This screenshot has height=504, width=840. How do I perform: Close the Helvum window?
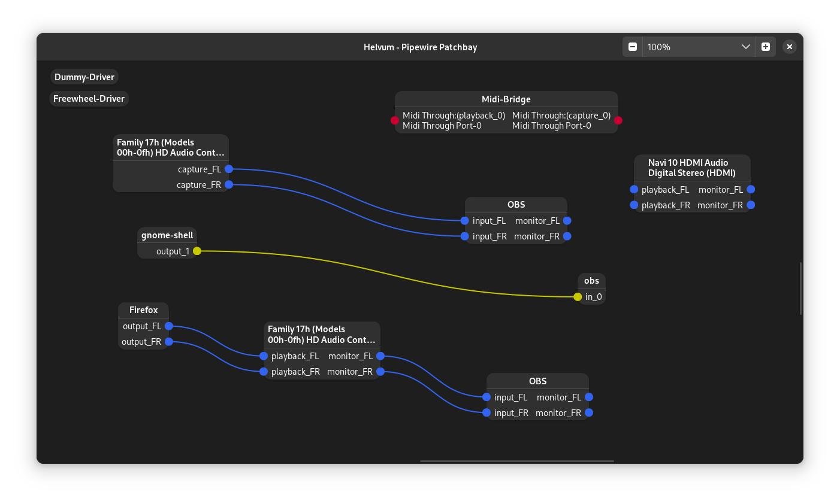(790, 47)
